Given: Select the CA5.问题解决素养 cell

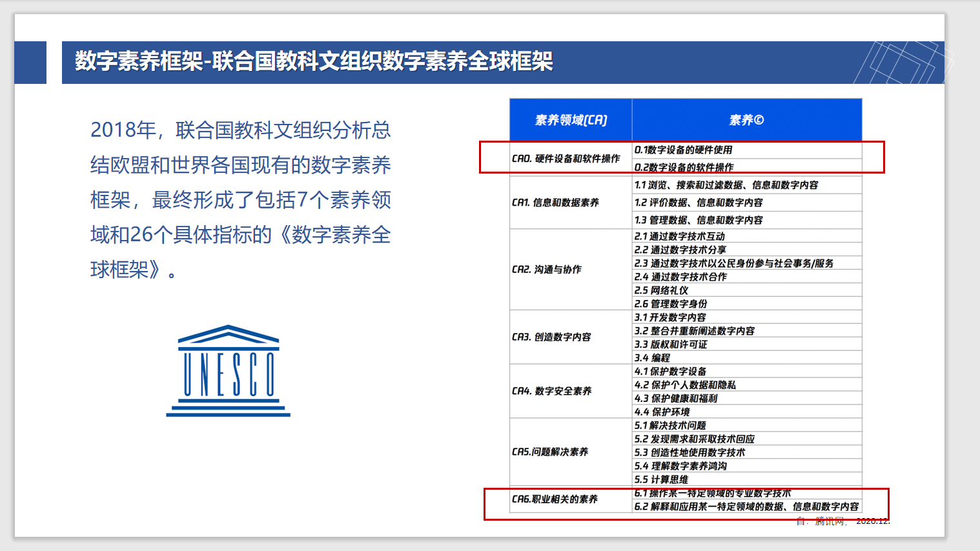Looking at the screenshot, I should coord(550,452).
